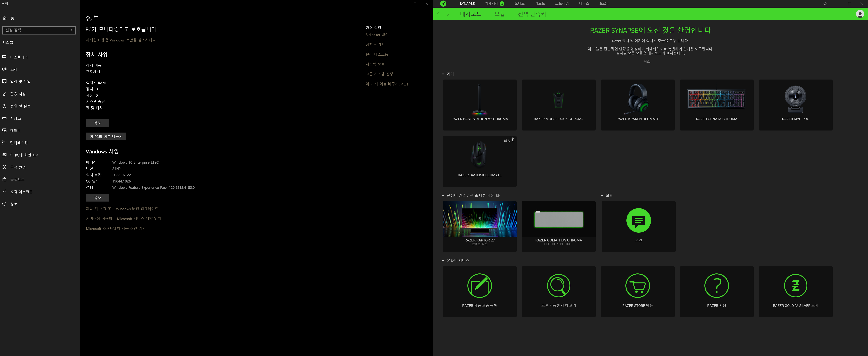Screen dimensions: 868x356
Task: Open Windows 보안 details link
Action: pyautogui.click(x=121, y=40)
